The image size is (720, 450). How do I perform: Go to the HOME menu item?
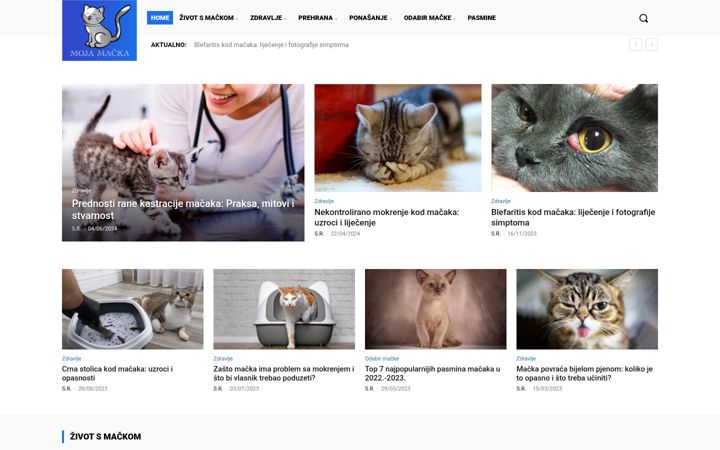(x=160, y=17)
